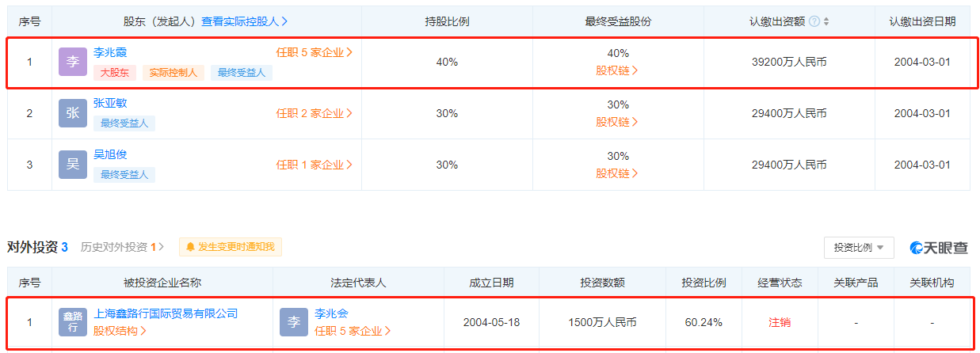This screenshot has height=353, width=980.
Task: Open 上海鑫路行国际贸易有限公司 company link
Action: click(166, 313)
